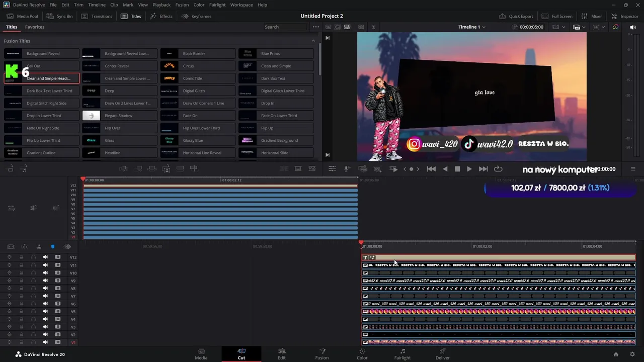644x362 pixels.
Task: Click the Ripple Overwrite icon
Action: (x=152, y=168)
